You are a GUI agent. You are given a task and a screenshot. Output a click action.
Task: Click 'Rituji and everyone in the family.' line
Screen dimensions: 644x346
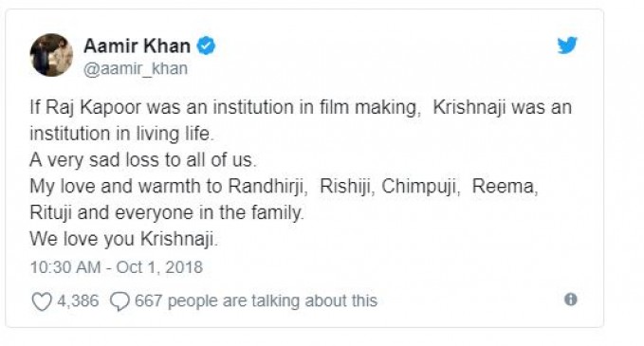pos(167,213)
